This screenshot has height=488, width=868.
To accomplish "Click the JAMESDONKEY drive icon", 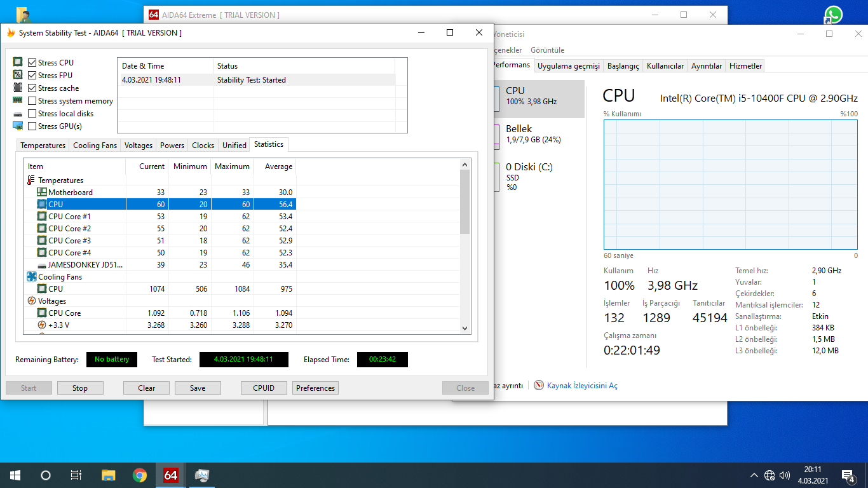I will (x=42, y=265).
